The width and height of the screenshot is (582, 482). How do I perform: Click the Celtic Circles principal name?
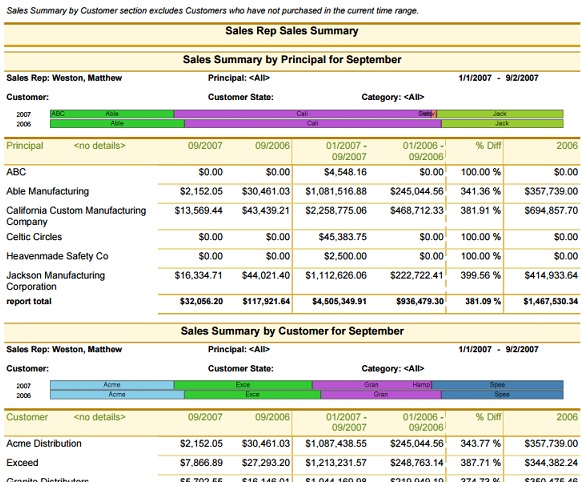coord(34,237)
